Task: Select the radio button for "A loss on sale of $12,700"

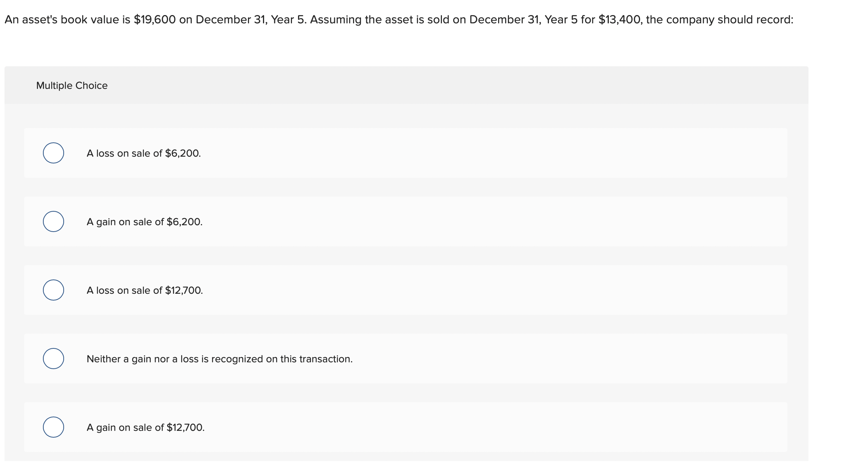Action: click(54, 290)
